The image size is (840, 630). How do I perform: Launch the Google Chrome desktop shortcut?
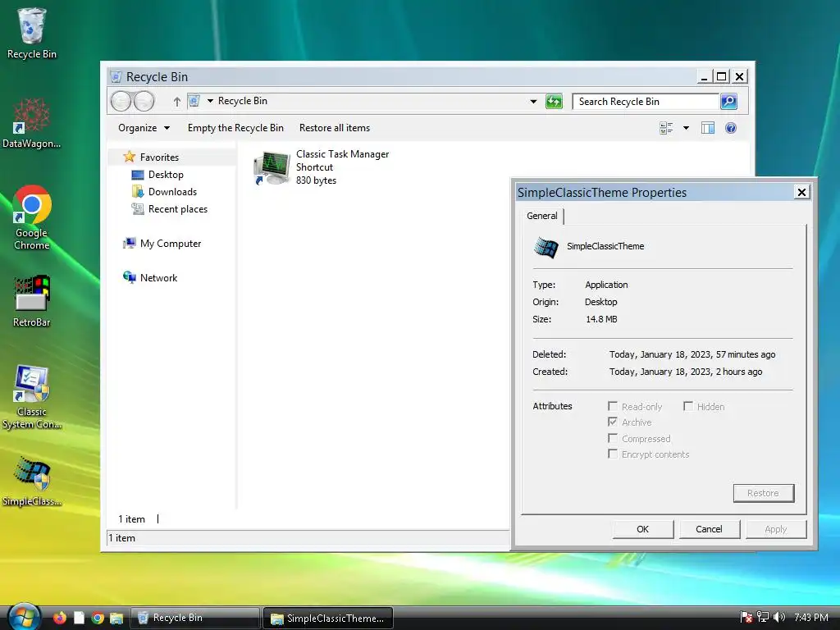click(x=31, y=217)
